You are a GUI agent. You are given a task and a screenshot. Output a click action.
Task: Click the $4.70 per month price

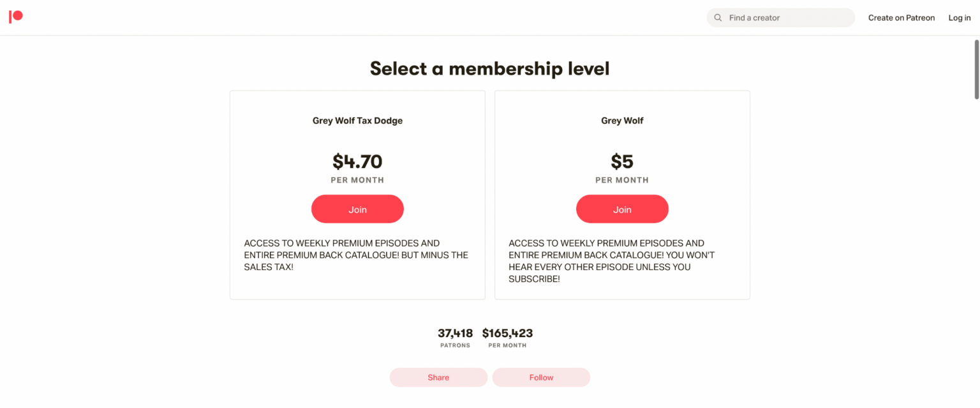pos(357,162)
